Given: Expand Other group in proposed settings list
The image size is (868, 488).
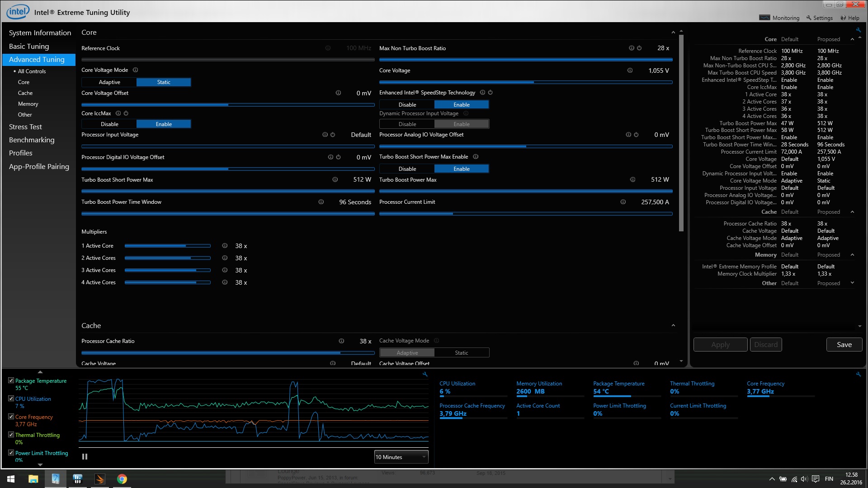Looking at the screenshot, I should click(852, 283).
